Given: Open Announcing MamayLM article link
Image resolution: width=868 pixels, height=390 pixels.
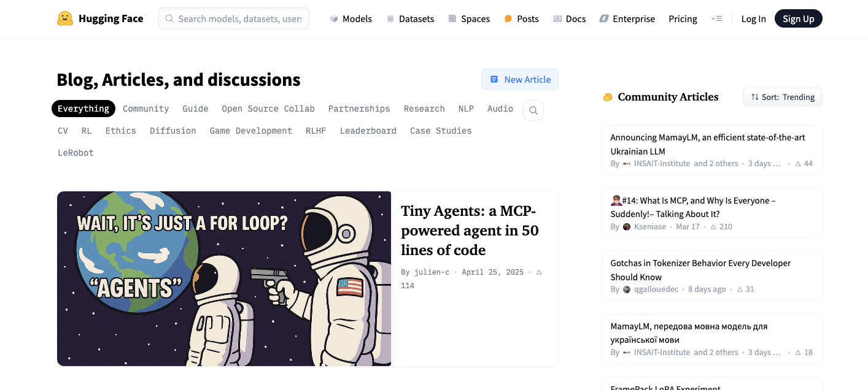Looking at the screenshot, I should coord(708,144).
